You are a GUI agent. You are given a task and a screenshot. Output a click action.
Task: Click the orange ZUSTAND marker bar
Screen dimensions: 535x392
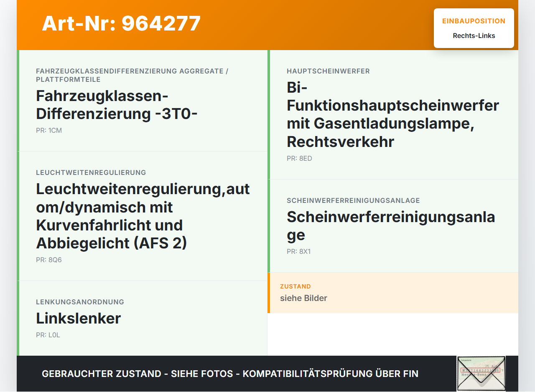point(268,293)
